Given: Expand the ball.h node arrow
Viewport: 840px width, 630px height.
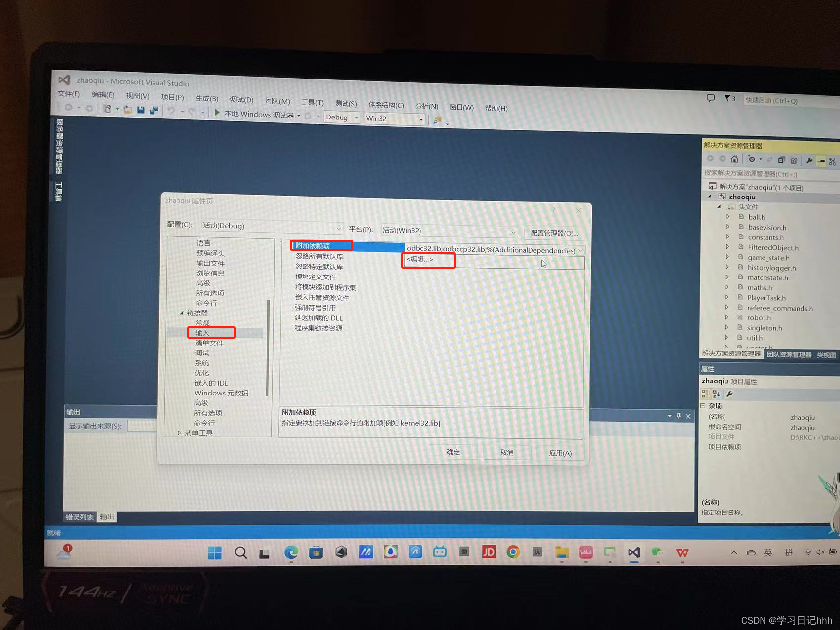Looking at the screenshot, I should [728, 216].
